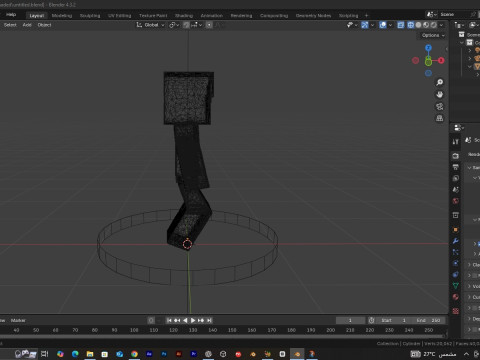Play the animation in reverse
The height and width of the screenshot is (360, 480).
pos(185,320)
